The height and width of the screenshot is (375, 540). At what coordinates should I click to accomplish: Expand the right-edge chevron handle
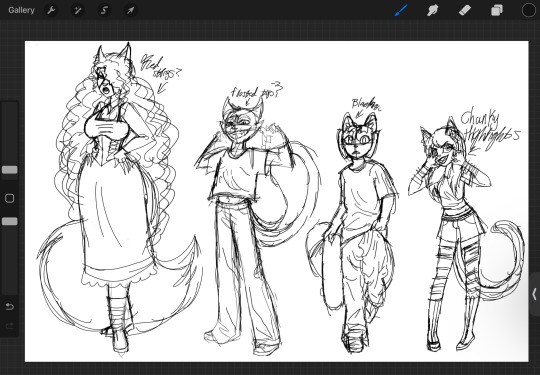tap(534, 294)
